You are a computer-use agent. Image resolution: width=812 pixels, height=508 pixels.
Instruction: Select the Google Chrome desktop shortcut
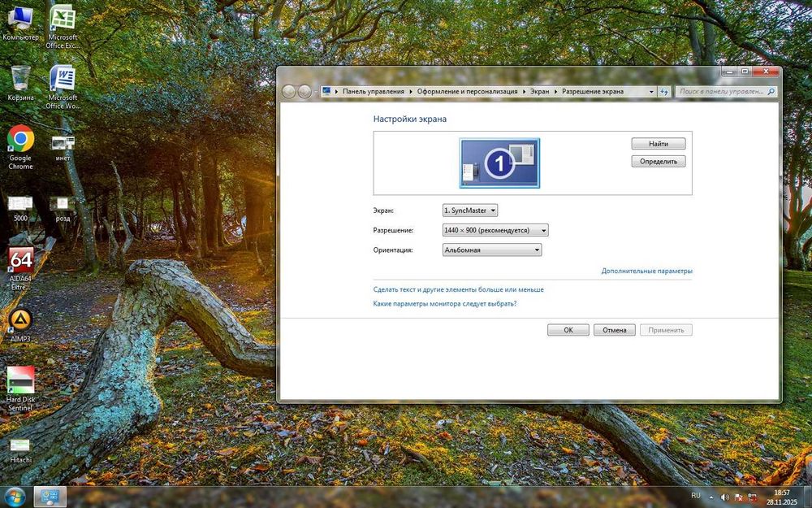(x=21, y=147)
